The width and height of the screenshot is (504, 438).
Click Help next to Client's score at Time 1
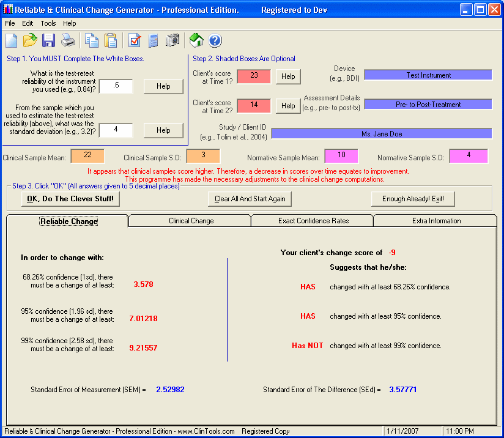[x=288, y=76]
